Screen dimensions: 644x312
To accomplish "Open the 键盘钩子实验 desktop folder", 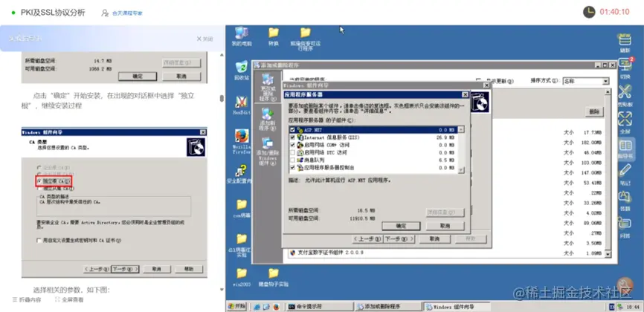I will (273, 276).
